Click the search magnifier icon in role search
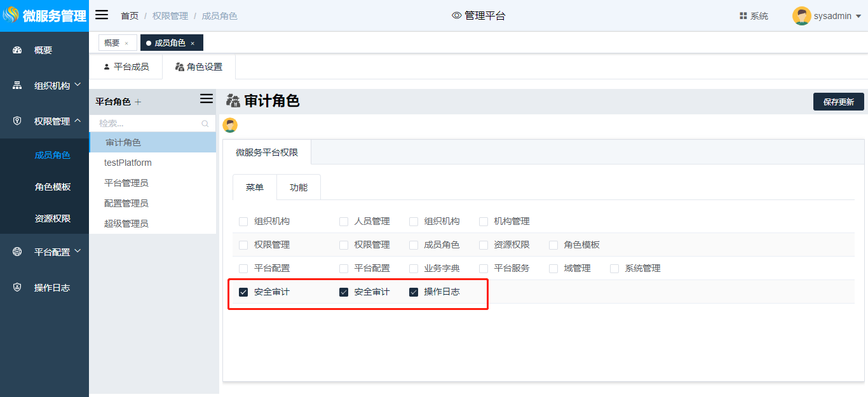The width and height of the screenshot is (868, 397). point(205,124)
